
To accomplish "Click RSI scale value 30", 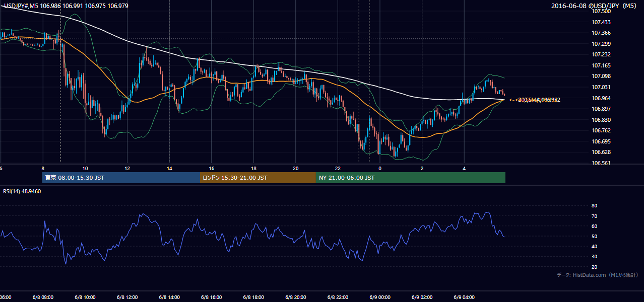I will 594,257.
